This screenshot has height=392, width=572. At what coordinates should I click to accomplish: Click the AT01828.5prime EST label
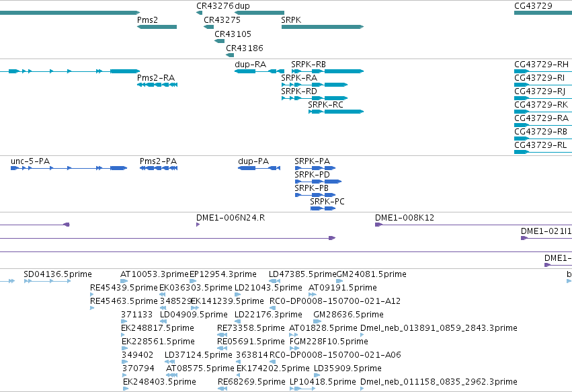(323, 328)
